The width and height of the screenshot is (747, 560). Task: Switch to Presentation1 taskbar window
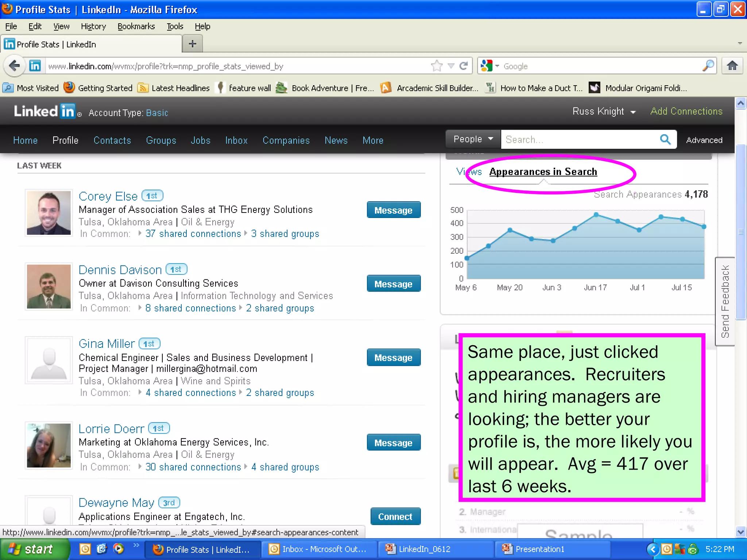[x=552, y=549]
